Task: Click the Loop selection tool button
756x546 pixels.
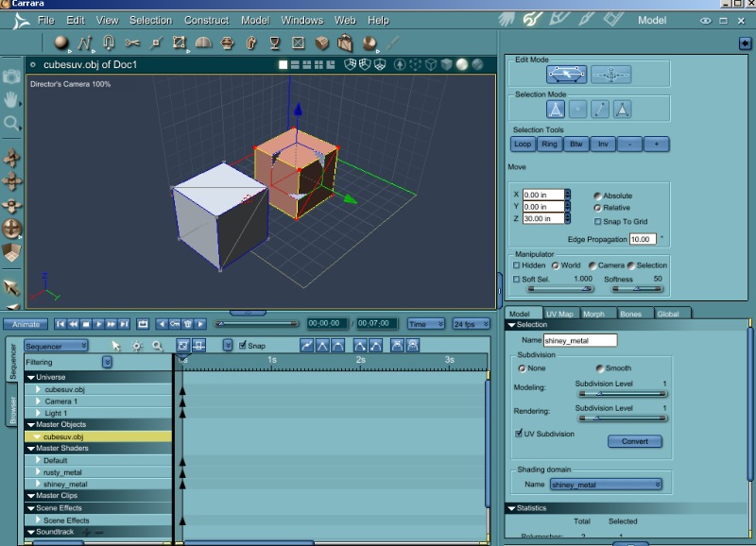Action: pyautogui.click(x=523, y=145)
